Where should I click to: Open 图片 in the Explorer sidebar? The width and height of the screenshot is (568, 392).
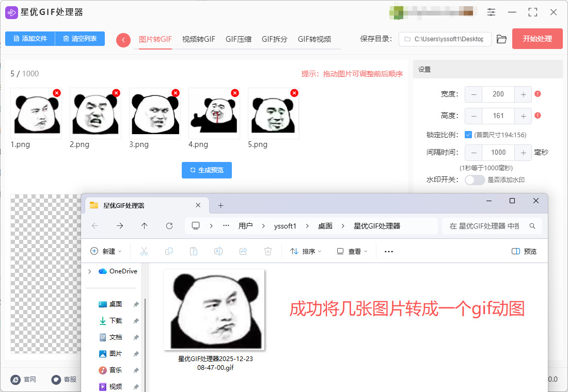(x=115, y=354)
